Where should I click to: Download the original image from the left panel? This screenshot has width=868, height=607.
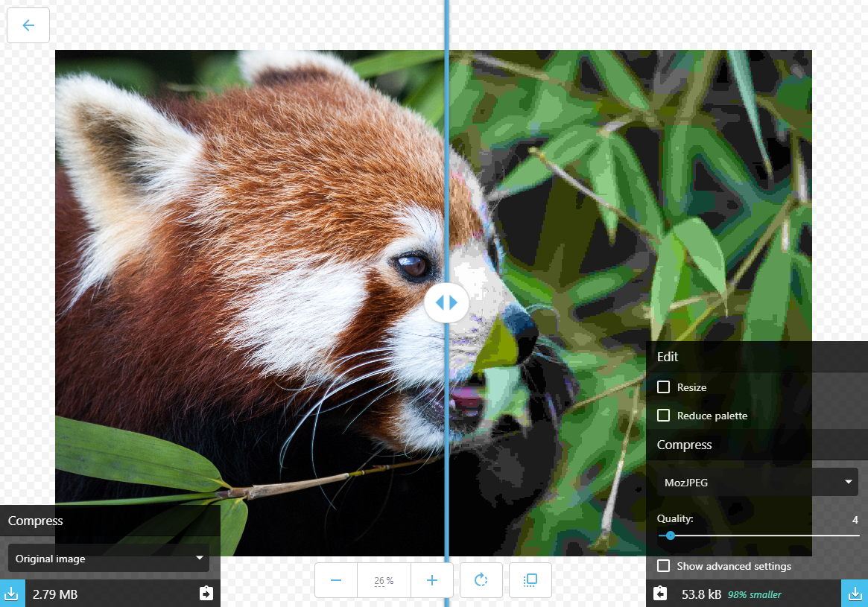coord(12,594)
